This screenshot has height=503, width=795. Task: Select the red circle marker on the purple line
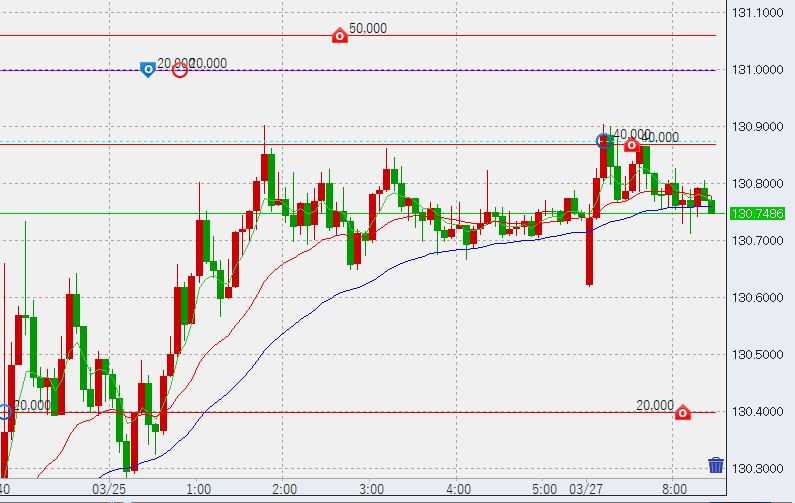point(180,69)
